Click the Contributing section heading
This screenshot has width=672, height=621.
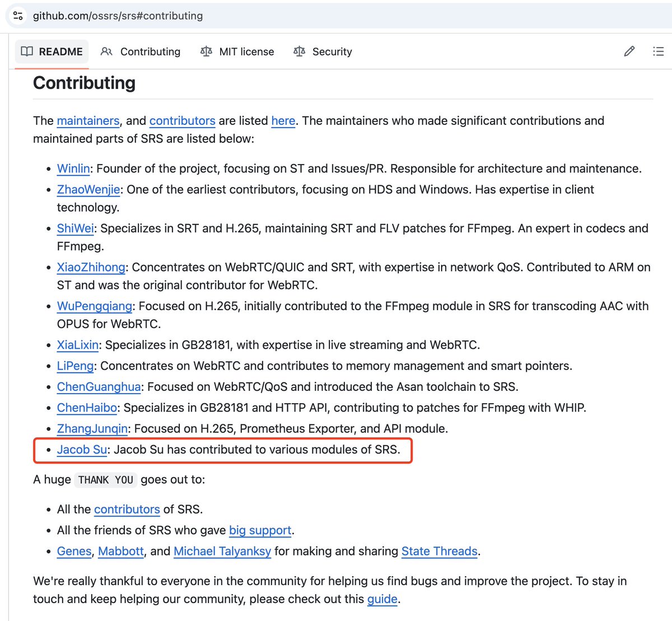85,83
